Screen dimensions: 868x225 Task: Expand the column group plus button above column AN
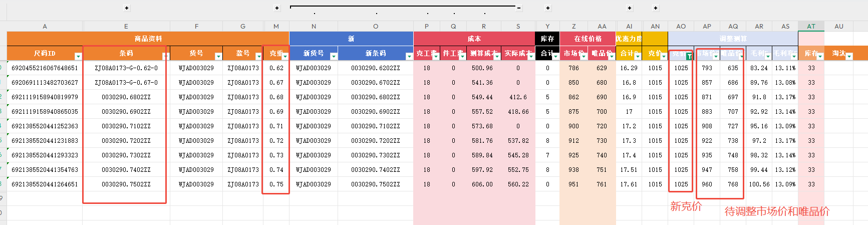tap(656, 8)
